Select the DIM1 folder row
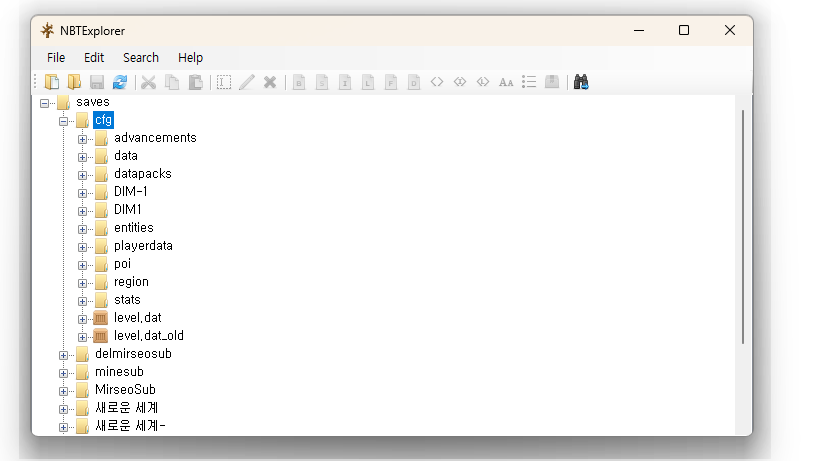The width and height of the screenshot is (830, 461). tap(128, 210)
